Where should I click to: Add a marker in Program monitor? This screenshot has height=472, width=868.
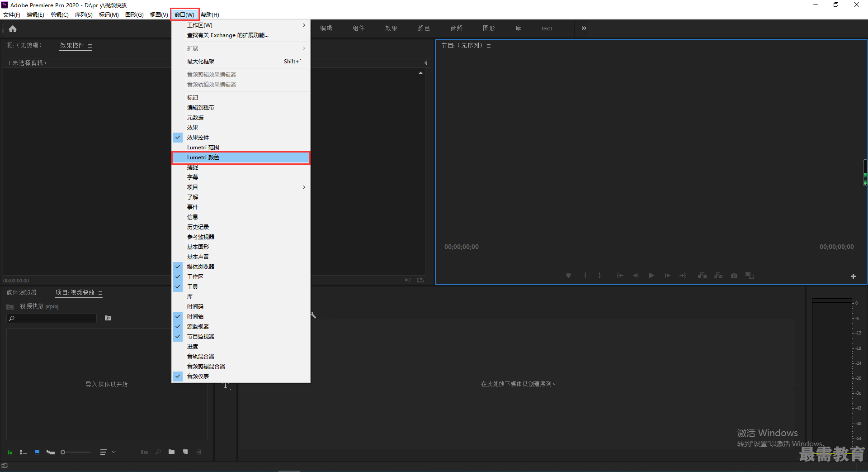tap(568, 275)
